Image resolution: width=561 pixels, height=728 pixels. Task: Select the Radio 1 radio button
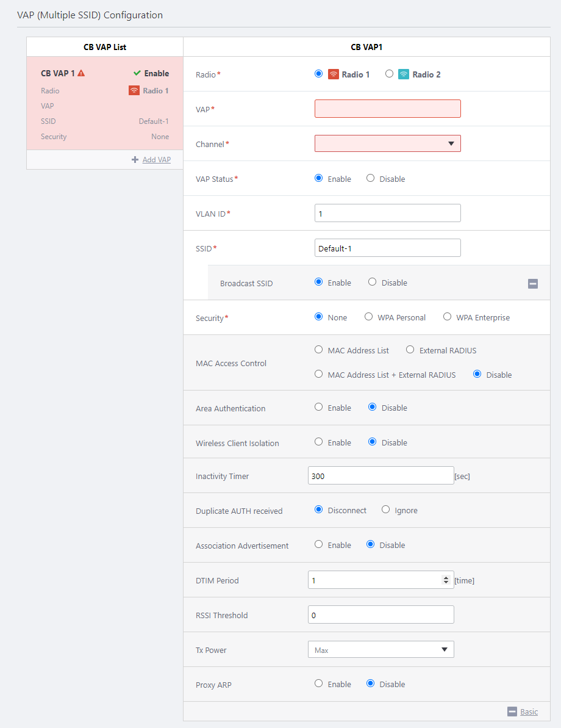click(x=318, y=74)
